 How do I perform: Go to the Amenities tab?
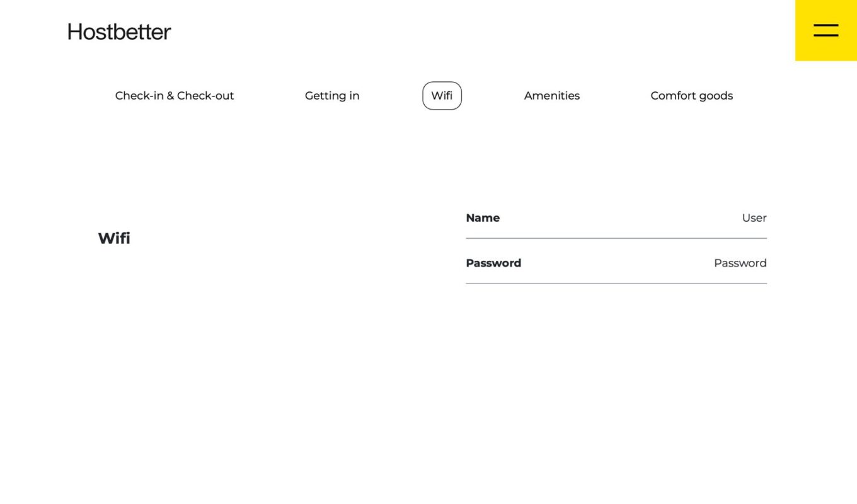pos(552,96)
